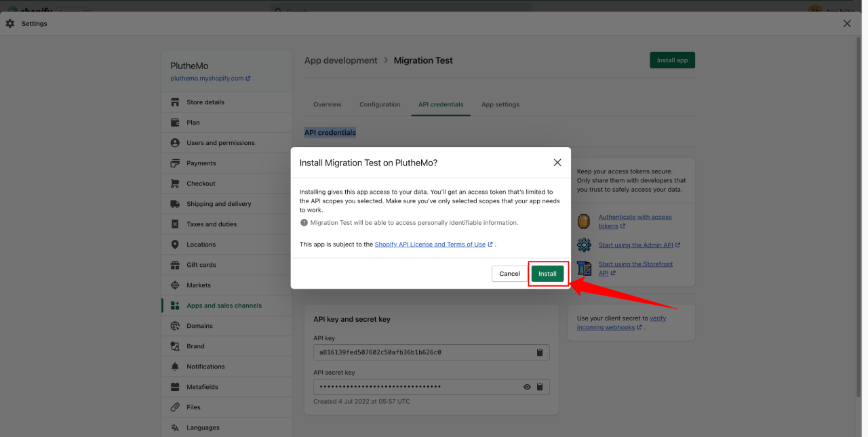Screen dimensions: 868x437
Task: Click the gear icon beside Admin API link
Action: click(584, 245)
